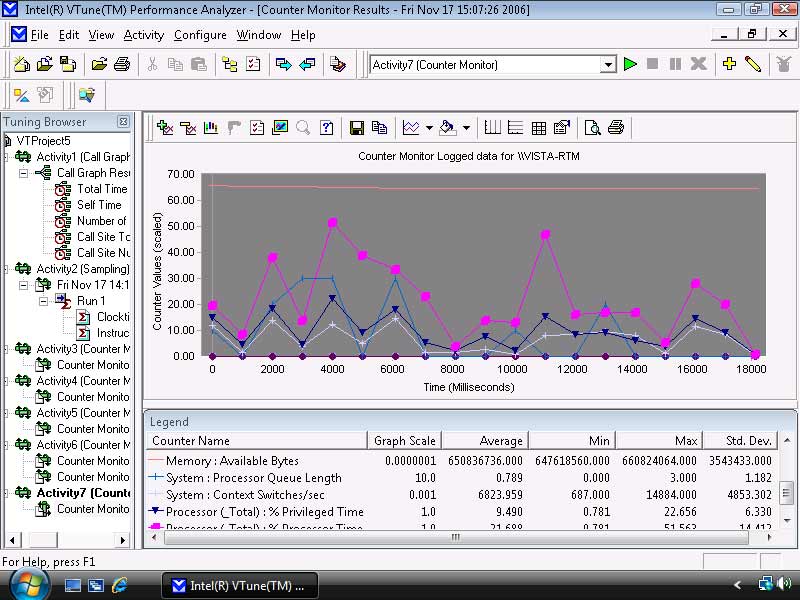
Task: Collapse the Run 1 tree node
Action: tap(44, 301)
